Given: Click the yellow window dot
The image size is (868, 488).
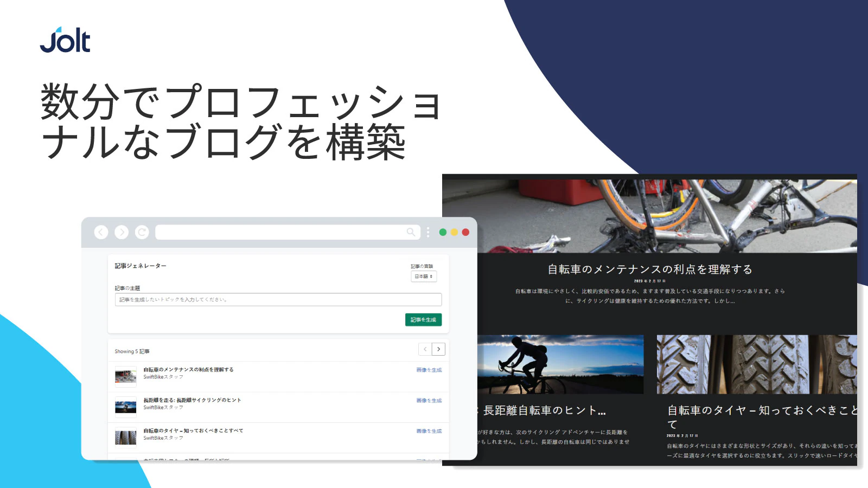Looking at the screenshot, I should pyautogui.click(x=454, y=232).
